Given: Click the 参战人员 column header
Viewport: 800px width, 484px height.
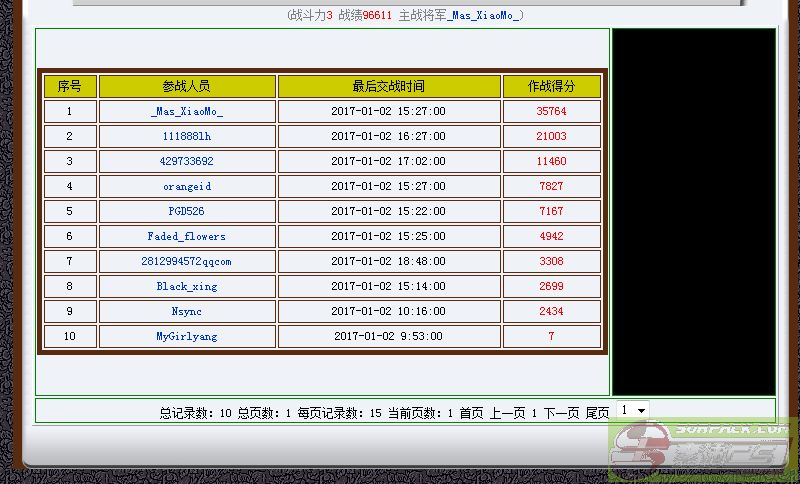Looking at the screenshot, I should click(x=187, y=87).
